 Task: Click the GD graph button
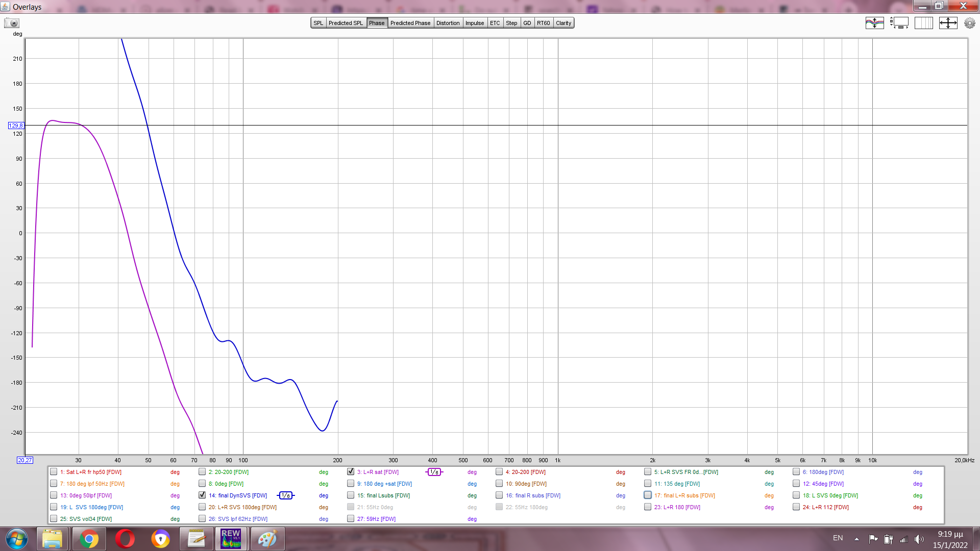[x=527, y=23]
